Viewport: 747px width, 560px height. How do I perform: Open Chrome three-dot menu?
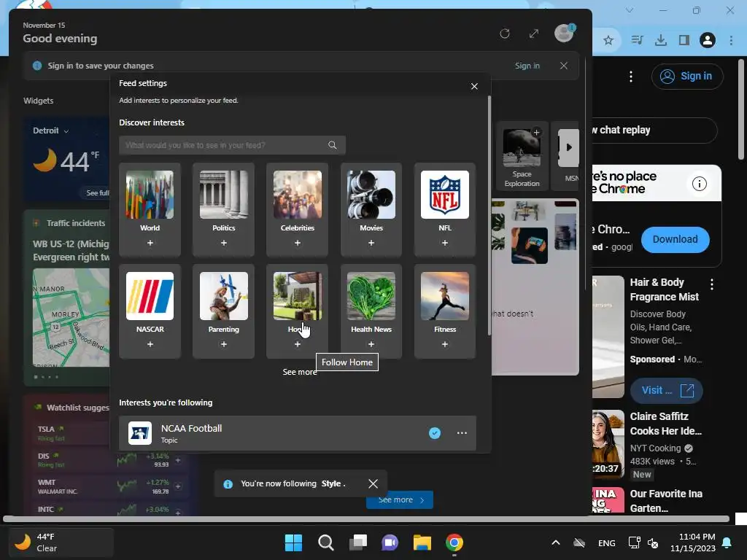[x=731, y=41]
